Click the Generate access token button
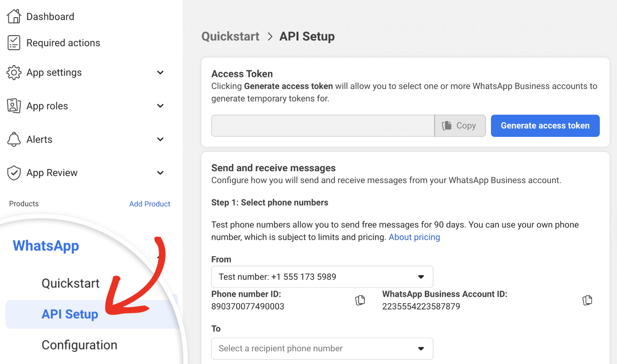This screenshot has height=364, width=617. 545,125
